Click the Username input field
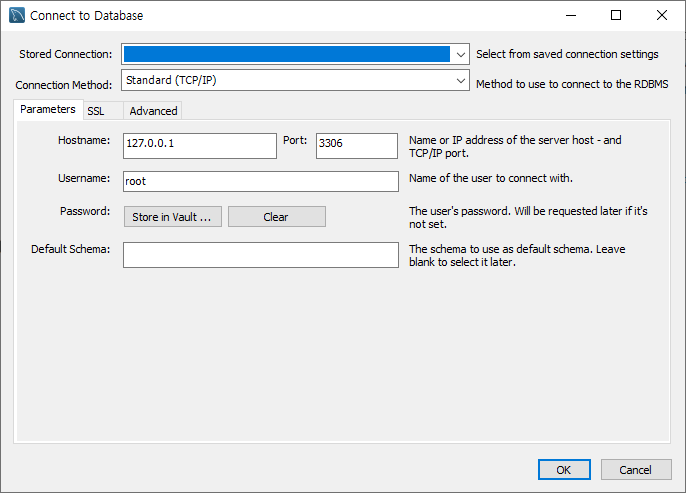Viewport: 686px width, 493px height. pos(261,181)
